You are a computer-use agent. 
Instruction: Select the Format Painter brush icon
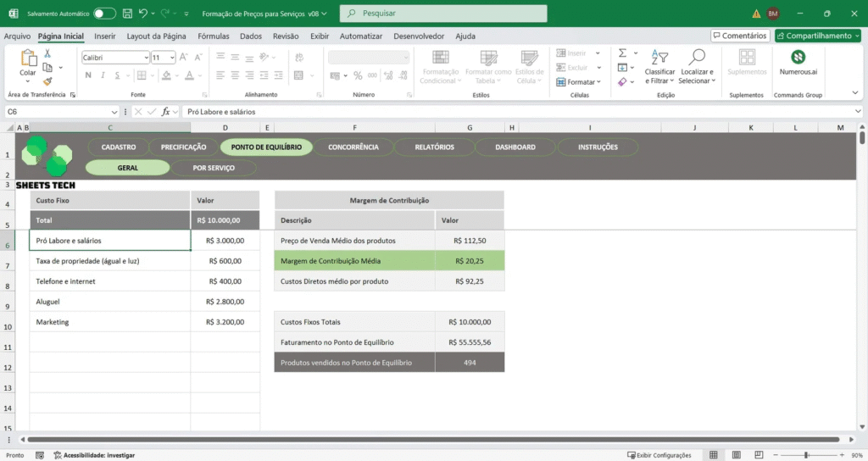[47, 81]
